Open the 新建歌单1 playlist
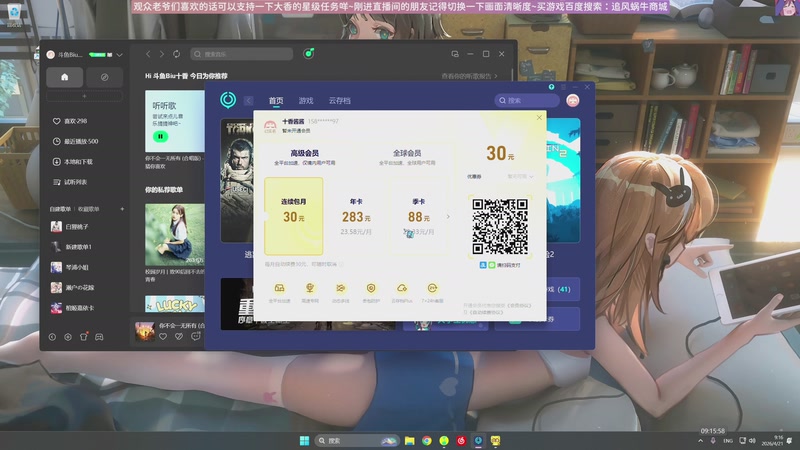800x450 pixels. [x=71, y=247]
